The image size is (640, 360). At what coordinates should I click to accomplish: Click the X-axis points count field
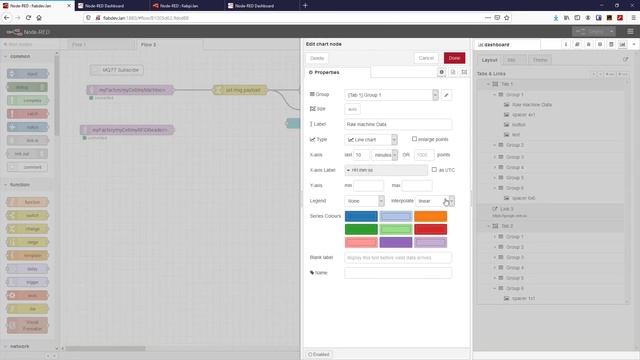tap(424, 155)
